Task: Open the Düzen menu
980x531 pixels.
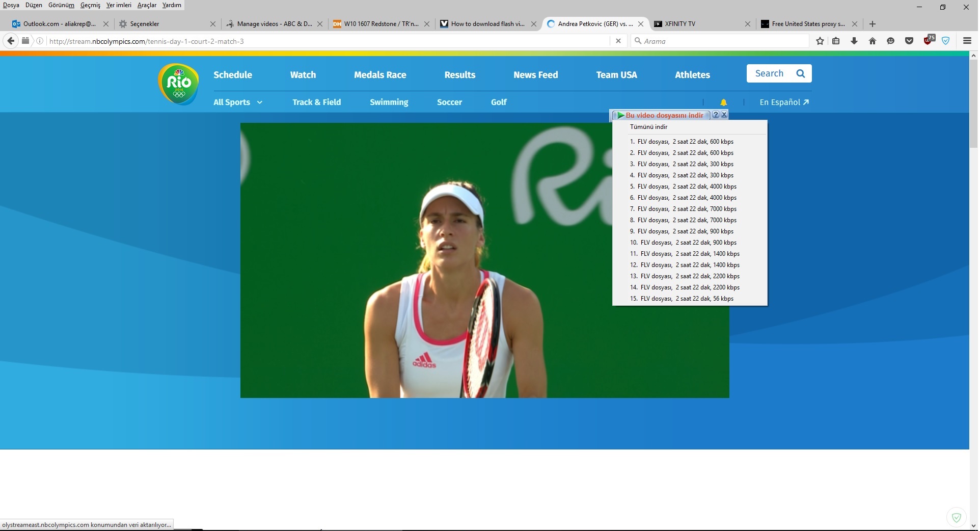Action: pos(34,5)
